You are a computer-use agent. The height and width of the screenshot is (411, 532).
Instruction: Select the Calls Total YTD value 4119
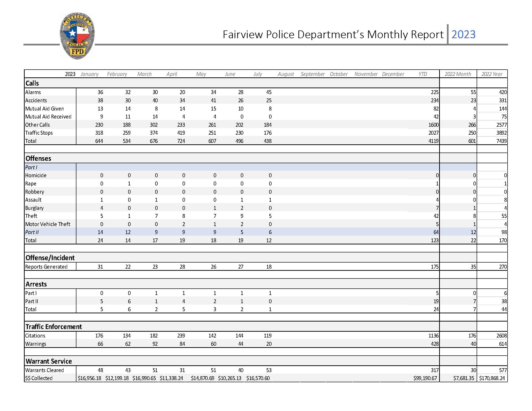(433, 141)
